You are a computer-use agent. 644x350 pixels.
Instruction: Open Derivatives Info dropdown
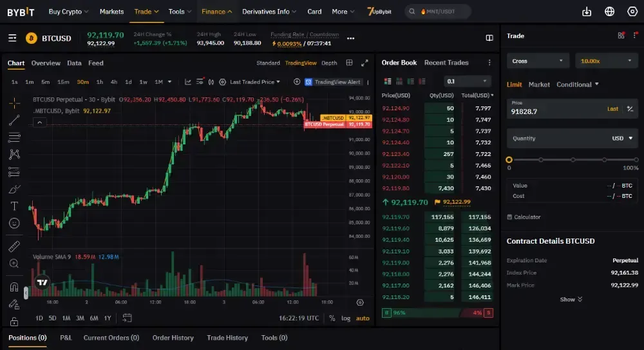click(x=269, y=12)
